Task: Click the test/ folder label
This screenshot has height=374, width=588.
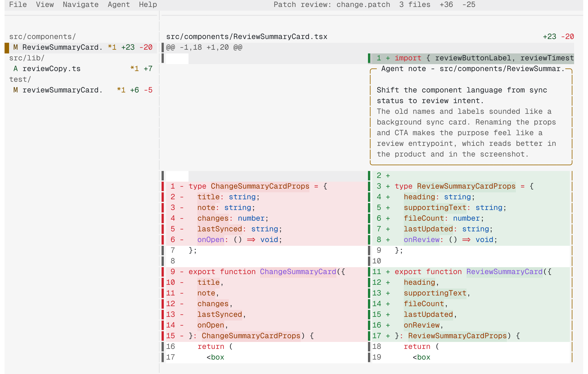Action: [x=20, y=79]
